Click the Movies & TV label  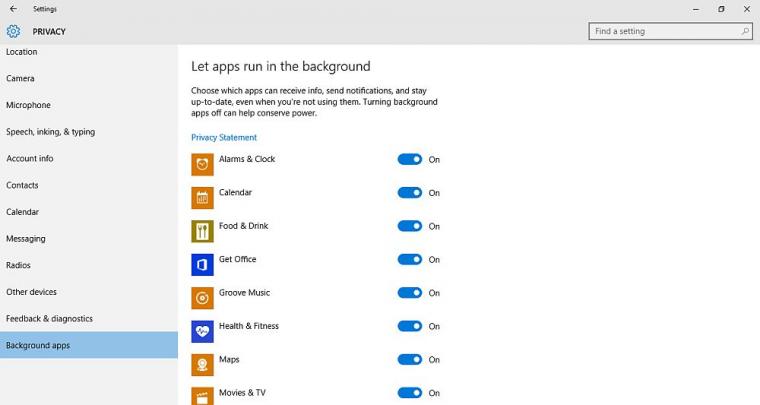(242, 393)
